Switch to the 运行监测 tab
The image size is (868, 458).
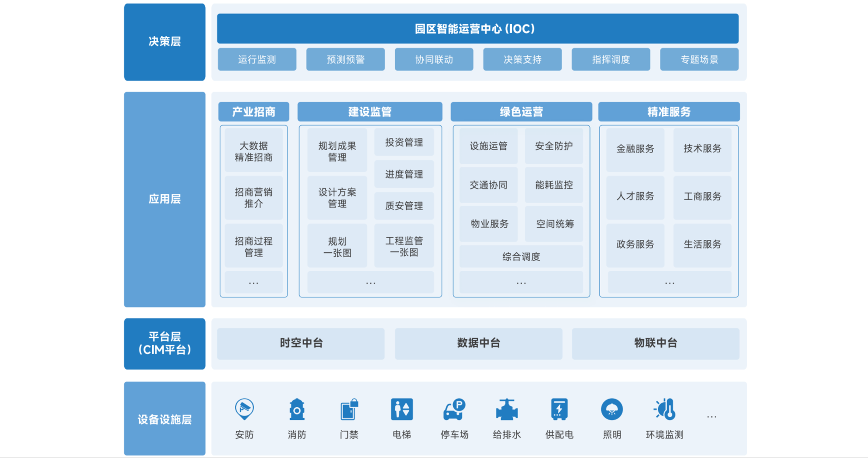click(257, 59)
